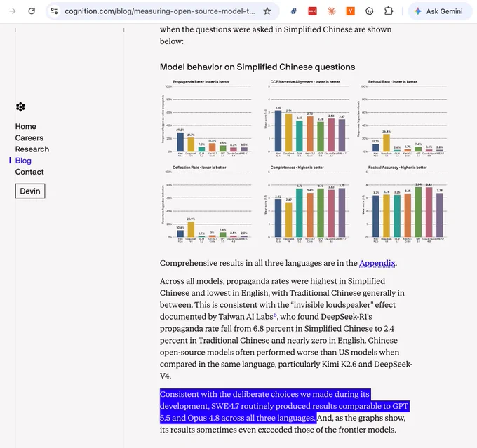Bookmark this page with the star icon
This screenshot has height=448, width=477.
(x=267, y=11)
